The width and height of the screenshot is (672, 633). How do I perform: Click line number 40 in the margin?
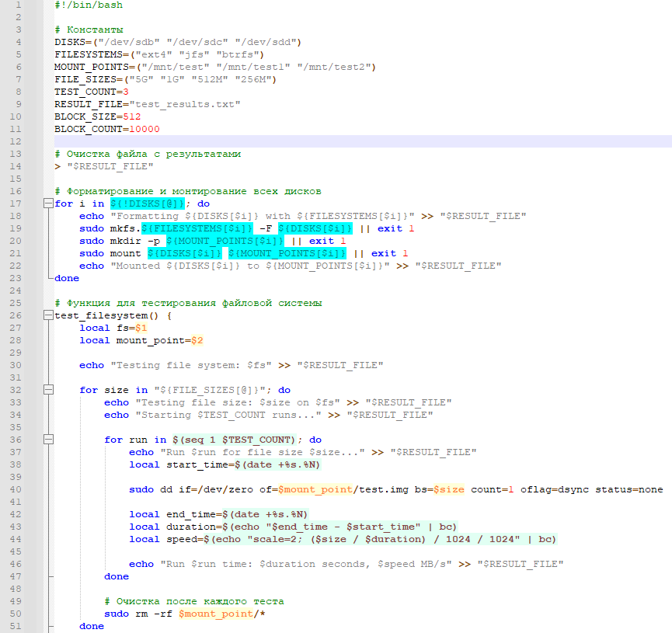[16, 489]
